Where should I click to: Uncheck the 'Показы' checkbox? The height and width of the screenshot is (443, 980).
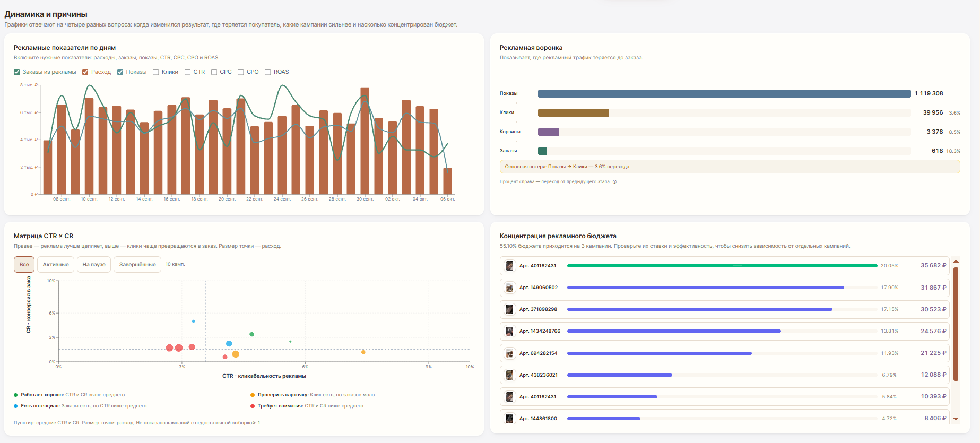click(120, 72)
